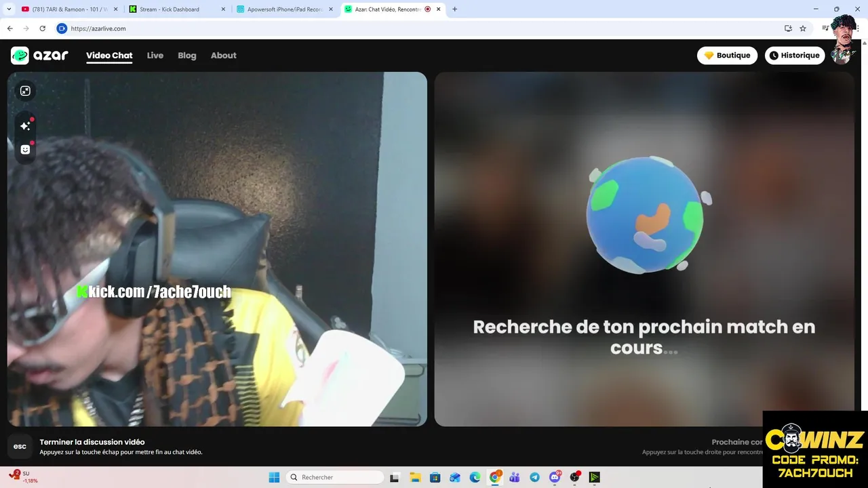
Task: Close the Kick Dashboard tab
Action: [x=223, y=9]
